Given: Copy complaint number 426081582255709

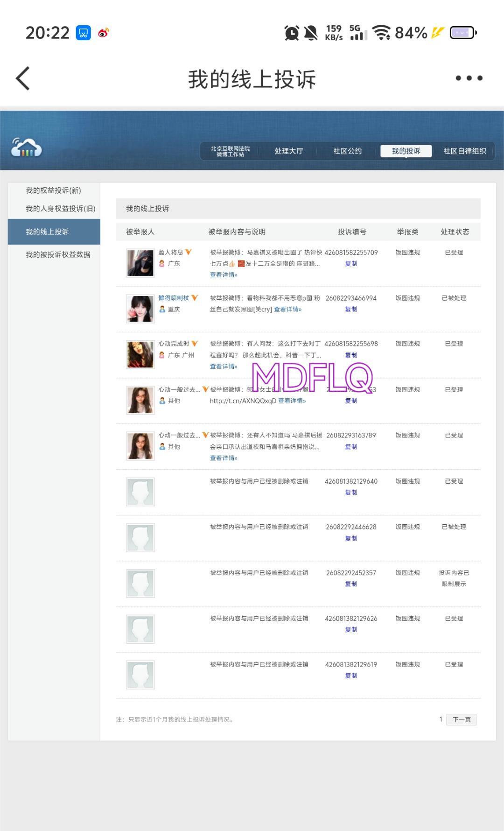Looking at the screenshot, I should pos(351,264).
